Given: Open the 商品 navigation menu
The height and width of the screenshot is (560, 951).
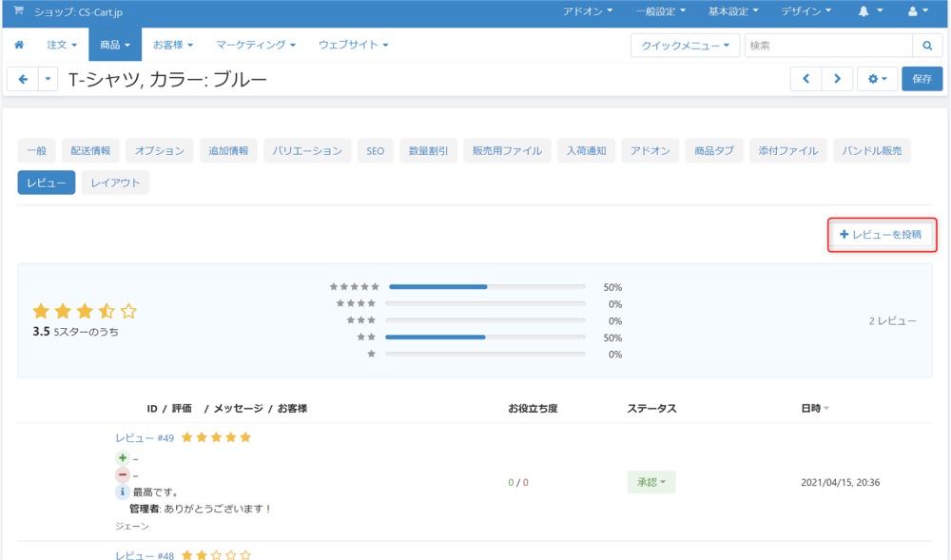Looking at the screenshot, I should 115,45.
